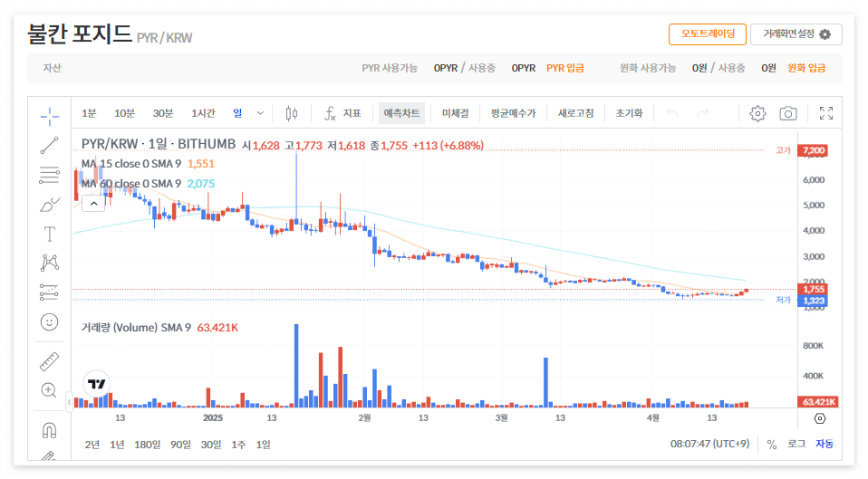This screenshot has width=868, height=479.
Task: Click the 1,755 current price label
Action: (814, 289)
